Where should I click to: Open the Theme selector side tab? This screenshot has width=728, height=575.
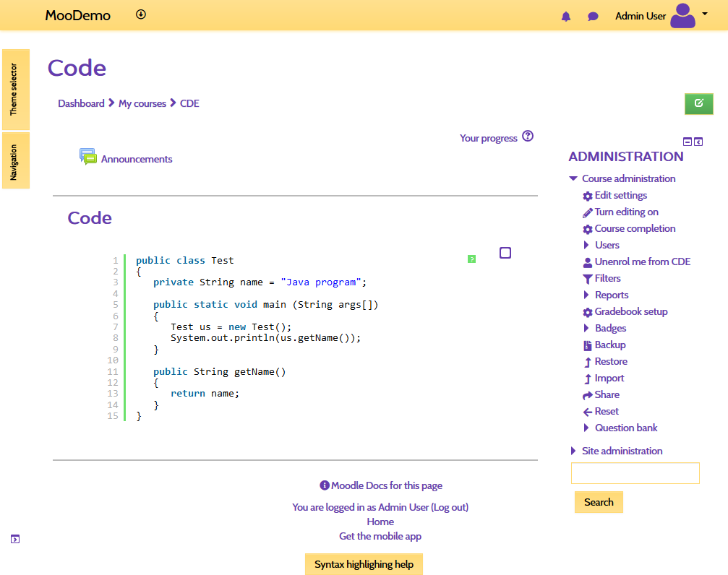16,90
